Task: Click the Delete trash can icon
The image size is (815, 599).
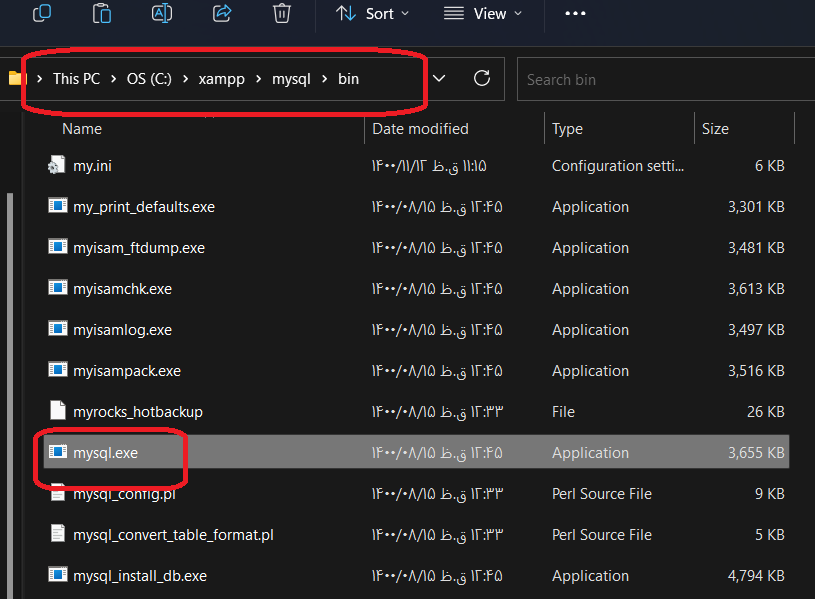Action: click(282, 13)
